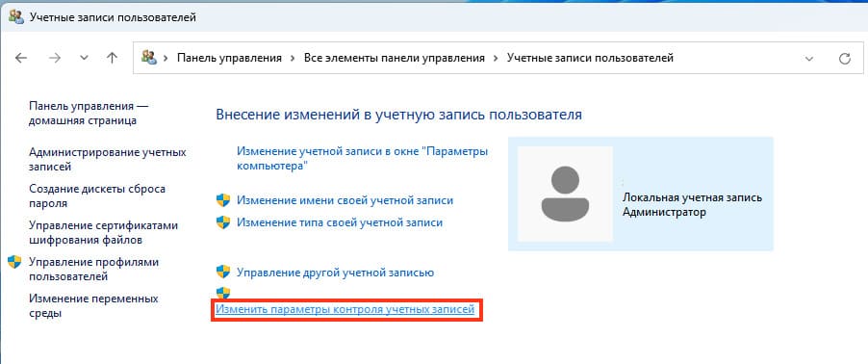
Task: Open recent locations dropdown arrow
Action: click(84, 58)
